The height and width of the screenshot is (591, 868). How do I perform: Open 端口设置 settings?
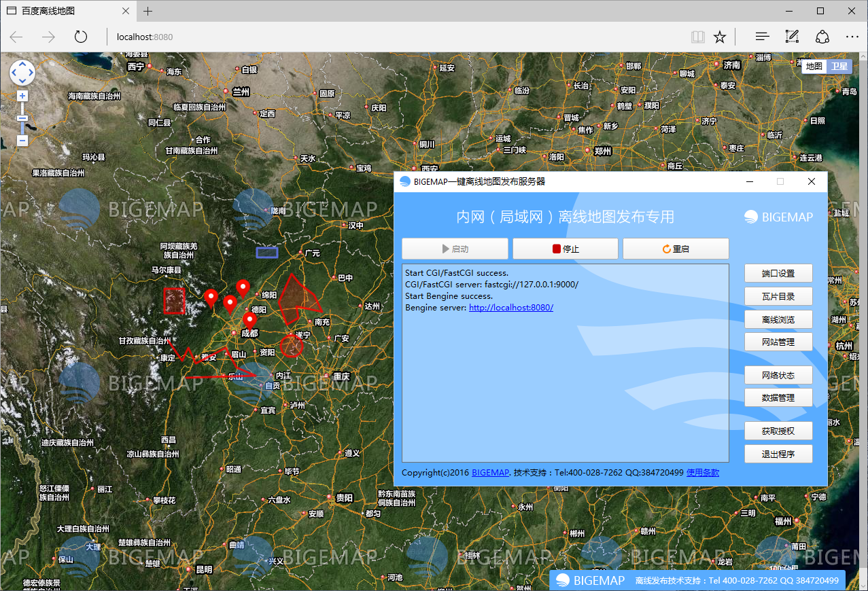tap(778, 274)
